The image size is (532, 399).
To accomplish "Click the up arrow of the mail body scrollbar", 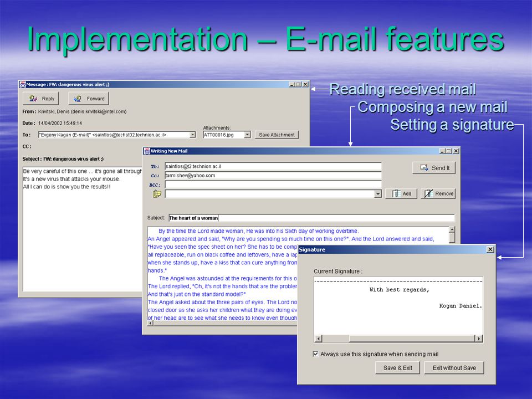I will pos(452,229).
